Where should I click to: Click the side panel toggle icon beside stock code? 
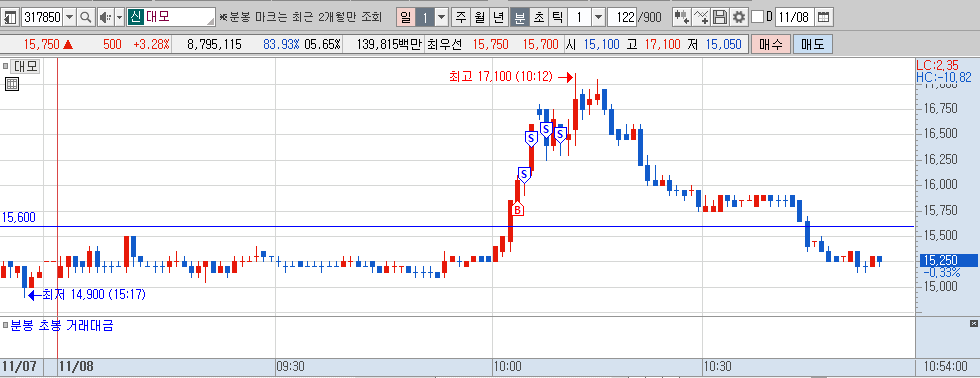pyautogui.click(x=10, y=17)
